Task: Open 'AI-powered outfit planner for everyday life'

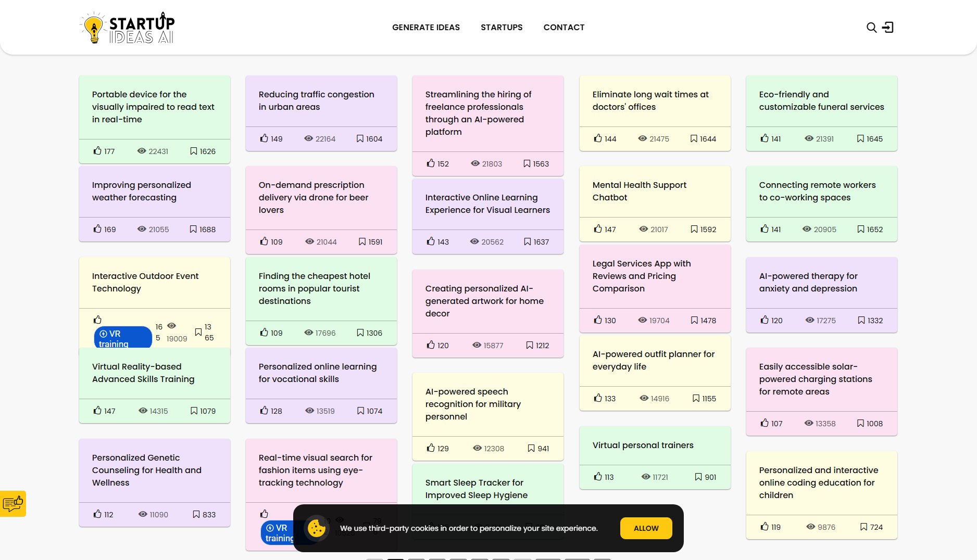Action: coord(653,360)
